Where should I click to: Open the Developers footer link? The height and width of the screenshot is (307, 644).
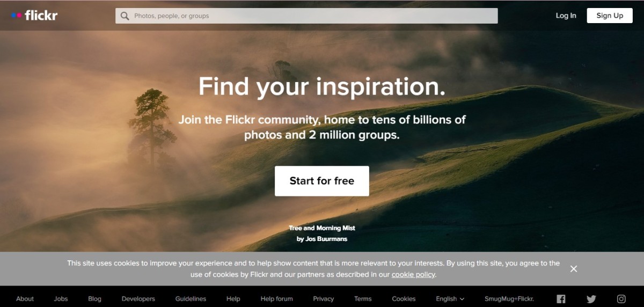[x=138, y=299]
